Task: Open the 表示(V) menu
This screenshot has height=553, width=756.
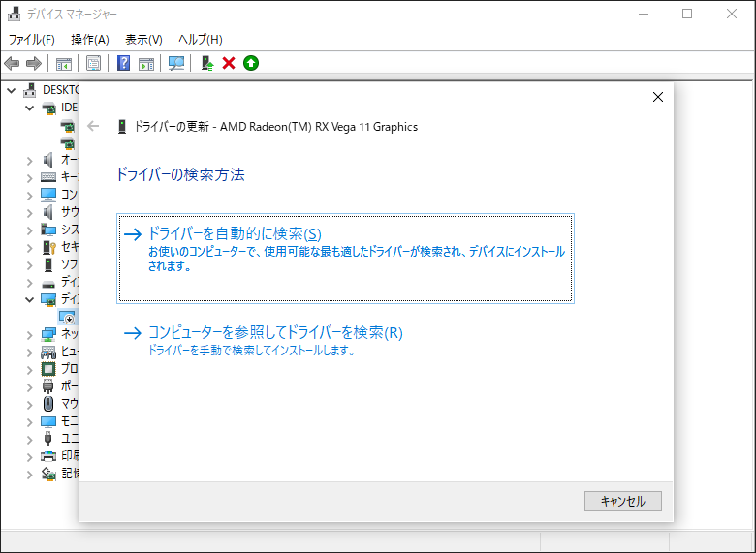Action: click(143, 40)
